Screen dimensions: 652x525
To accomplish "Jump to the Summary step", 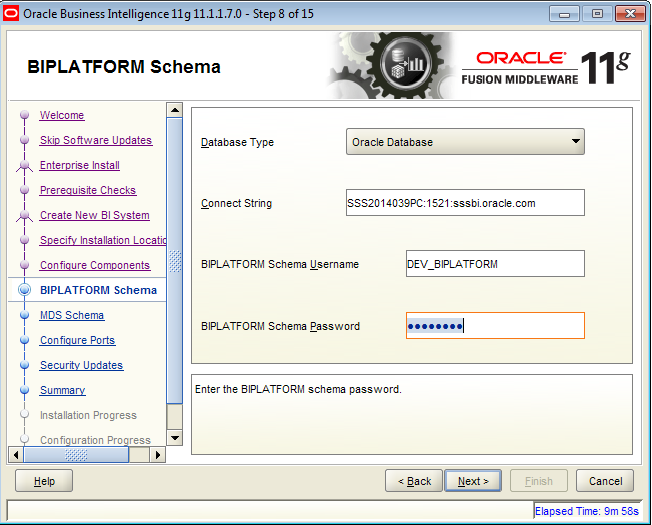I will point(63,390).
